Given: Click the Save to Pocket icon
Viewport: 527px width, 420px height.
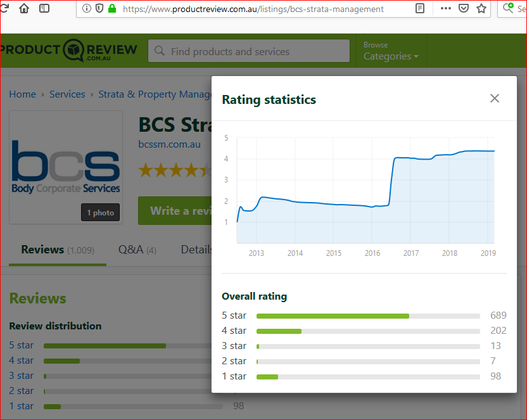Looking at the screenshot, I should pos(464,9).
